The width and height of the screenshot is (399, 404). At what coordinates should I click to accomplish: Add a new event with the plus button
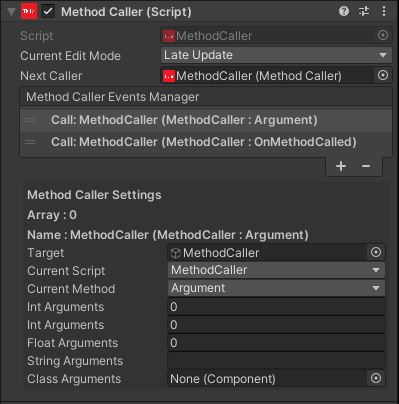point(341,166)
